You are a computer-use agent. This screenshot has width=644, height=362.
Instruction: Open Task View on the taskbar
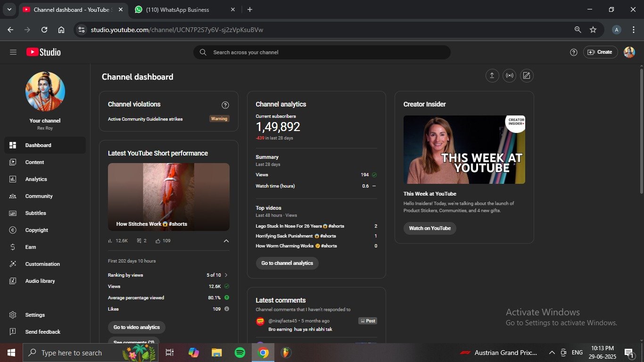(x=170, y=353)
